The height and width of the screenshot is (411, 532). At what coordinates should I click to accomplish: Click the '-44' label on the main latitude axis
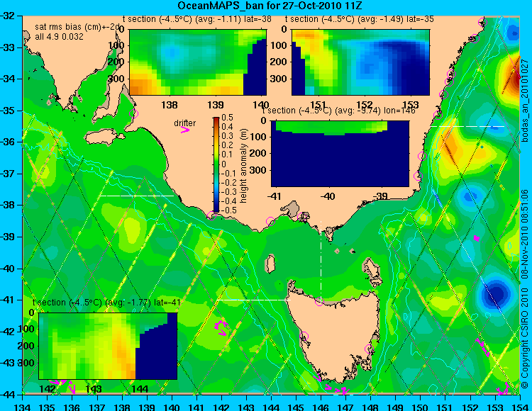tap(8, 395)
